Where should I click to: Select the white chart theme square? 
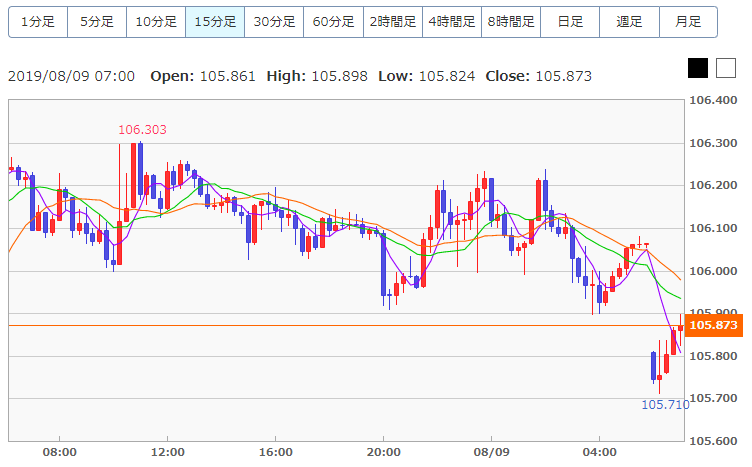click(x=724, y=68)
